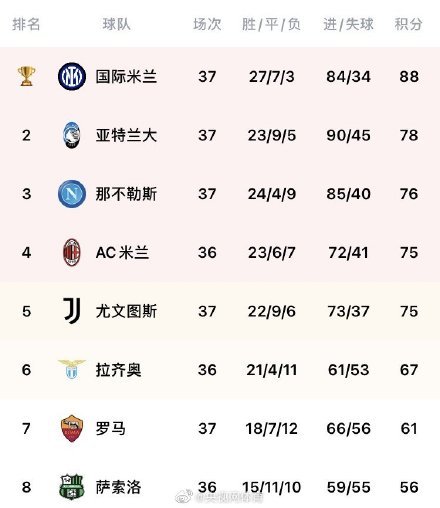Select the Lazio eagle crest
The height and width of the screenshot is (508, 440).
(72, 369)
